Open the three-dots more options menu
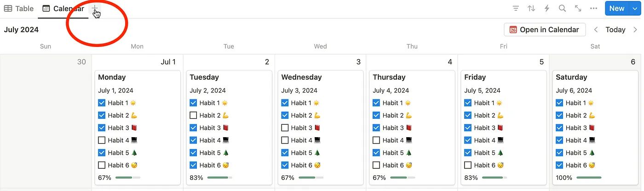 [594, 8]
